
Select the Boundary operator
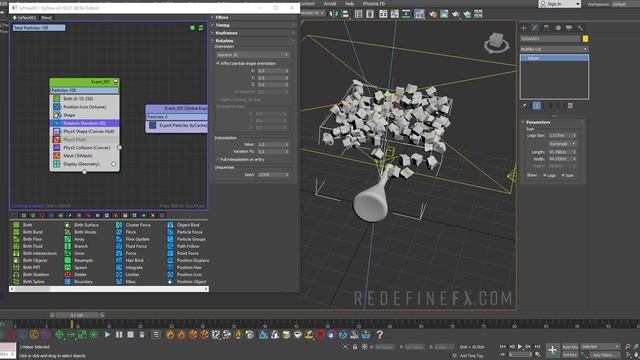[79, 282]
